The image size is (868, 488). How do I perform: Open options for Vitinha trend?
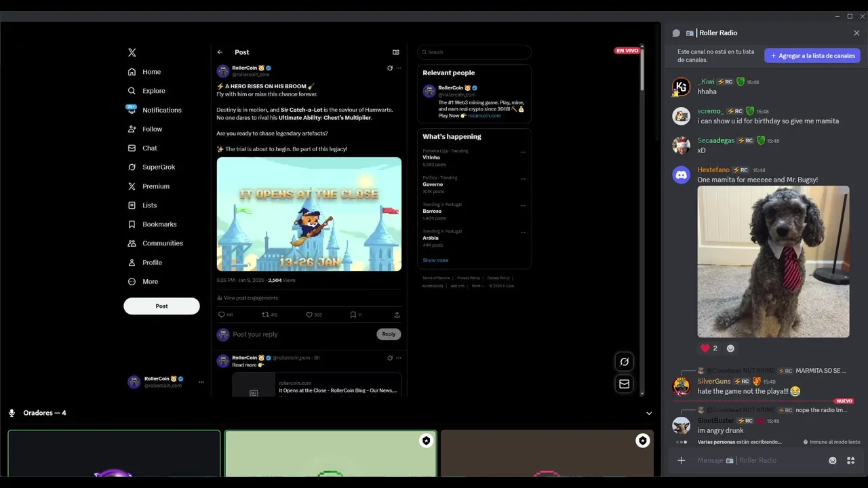523,152
